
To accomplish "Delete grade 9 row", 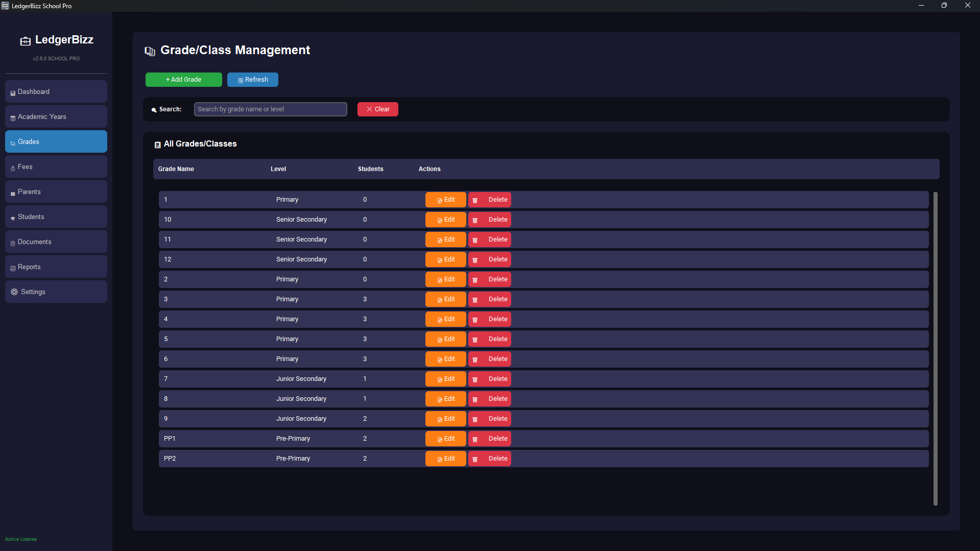I will 490,419.
